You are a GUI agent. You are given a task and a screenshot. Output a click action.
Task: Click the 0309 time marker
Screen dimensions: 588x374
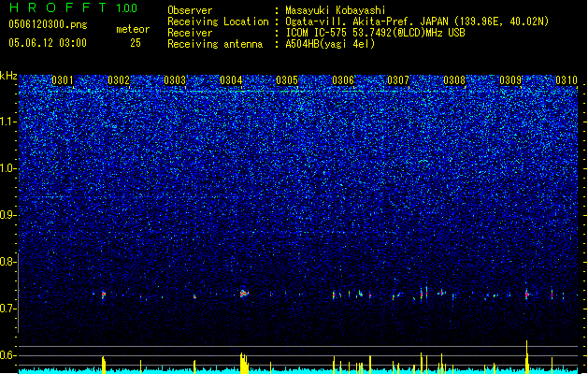[510, 80]
